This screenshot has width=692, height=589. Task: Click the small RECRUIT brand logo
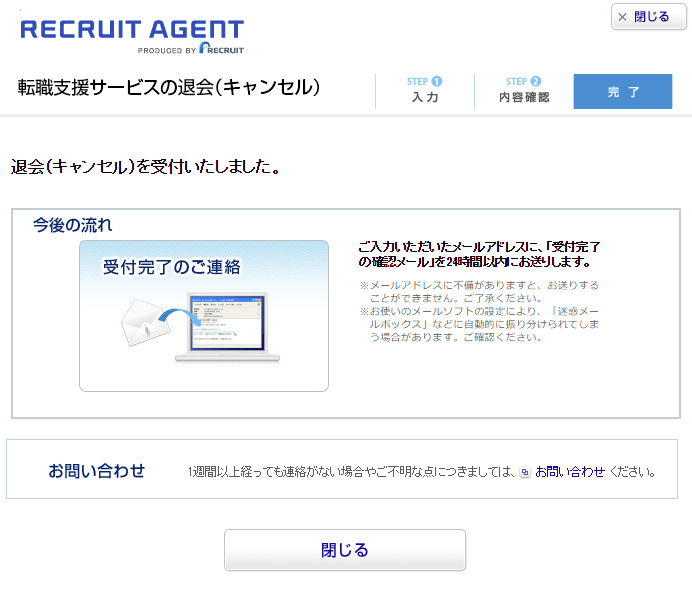pyautogui.click(x=221, y=48)
